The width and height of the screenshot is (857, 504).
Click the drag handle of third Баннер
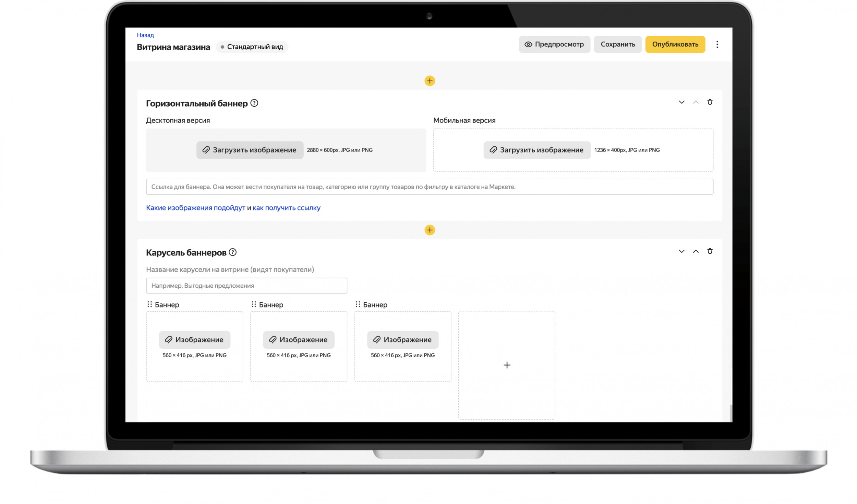tap(358, 304)
